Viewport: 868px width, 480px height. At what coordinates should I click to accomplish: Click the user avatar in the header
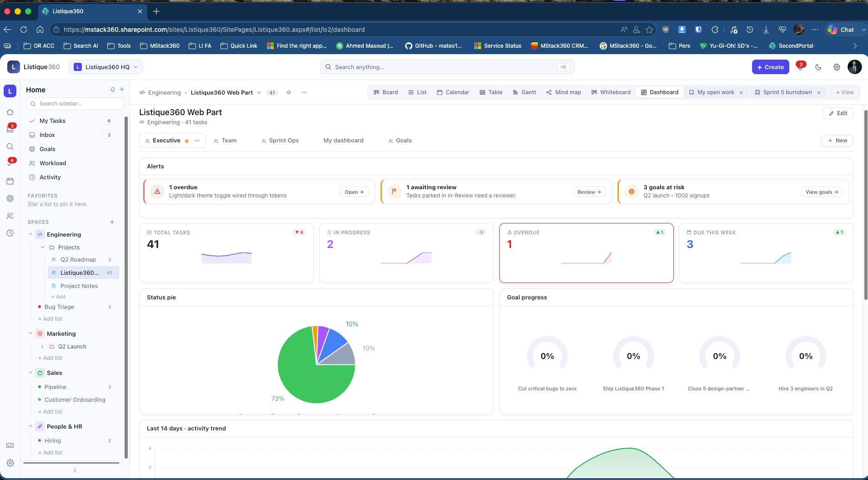[x=855, y=67]
